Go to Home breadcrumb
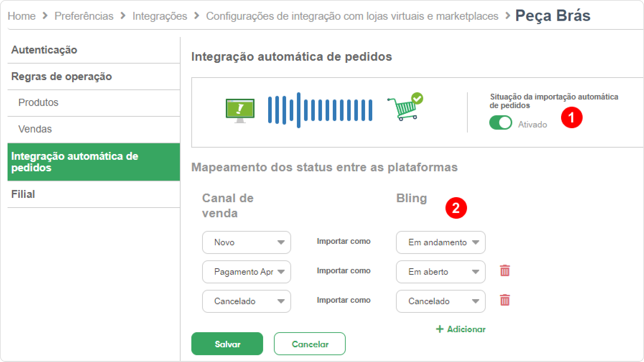Image resolution: width=644 pixels, height=362 pixels. coord(22,16)
